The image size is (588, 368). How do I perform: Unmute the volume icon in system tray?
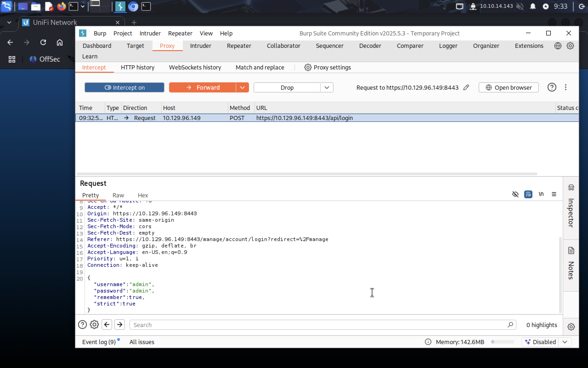(520, 6)
